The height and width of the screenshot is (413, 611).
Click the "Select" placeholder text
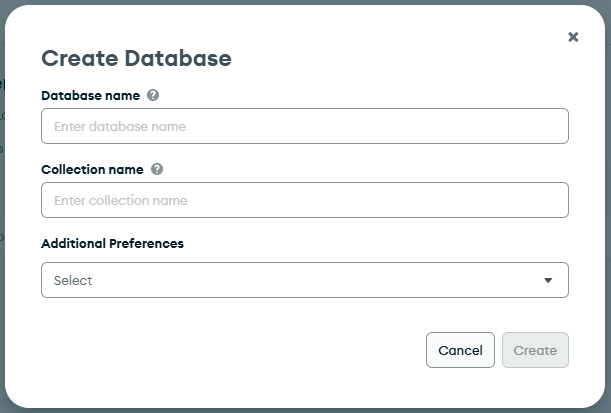pos(73,281)
